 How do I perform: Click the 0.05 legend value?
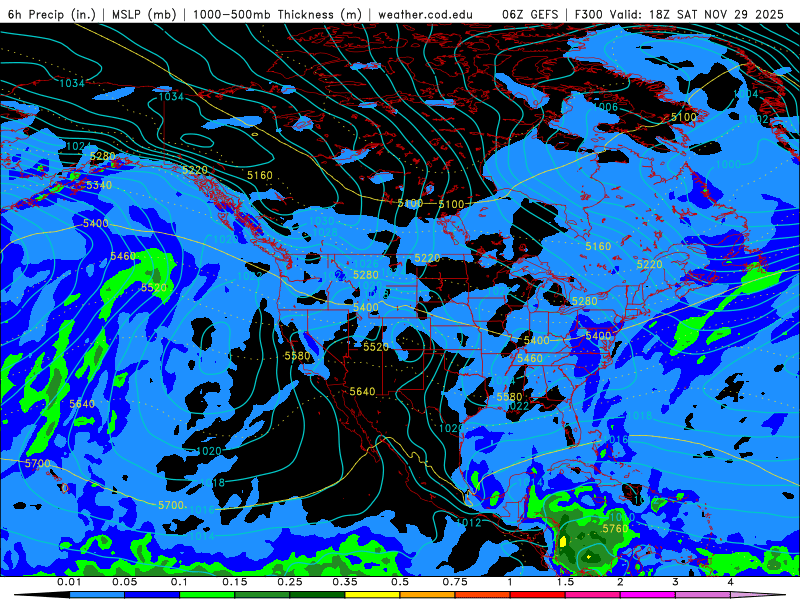(x=124, y=582)
